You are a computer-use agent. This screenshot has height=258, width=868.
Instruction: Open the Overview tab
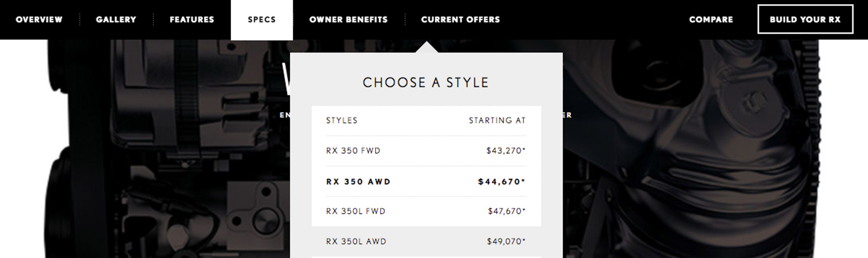tap(39, 20)
